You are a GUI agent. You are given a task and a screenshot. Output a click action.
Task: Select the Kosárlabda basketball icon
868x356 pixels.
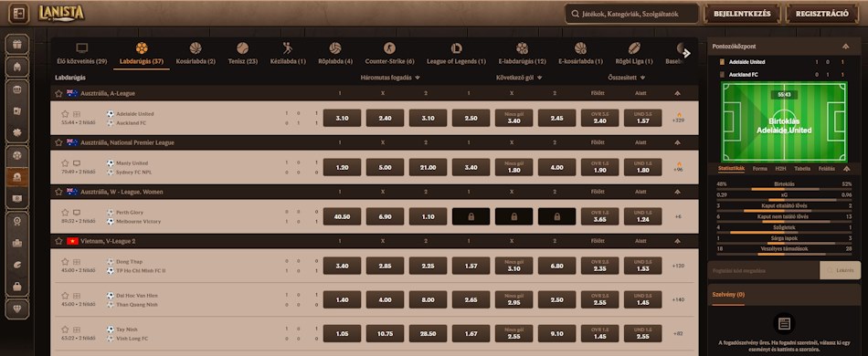196,48
